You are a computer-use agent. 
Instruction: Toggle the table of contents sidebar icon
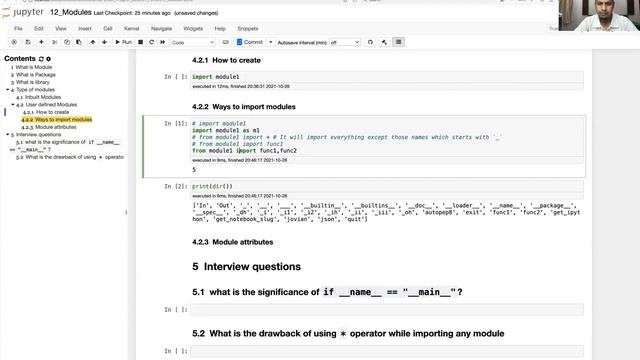point(398,42)
